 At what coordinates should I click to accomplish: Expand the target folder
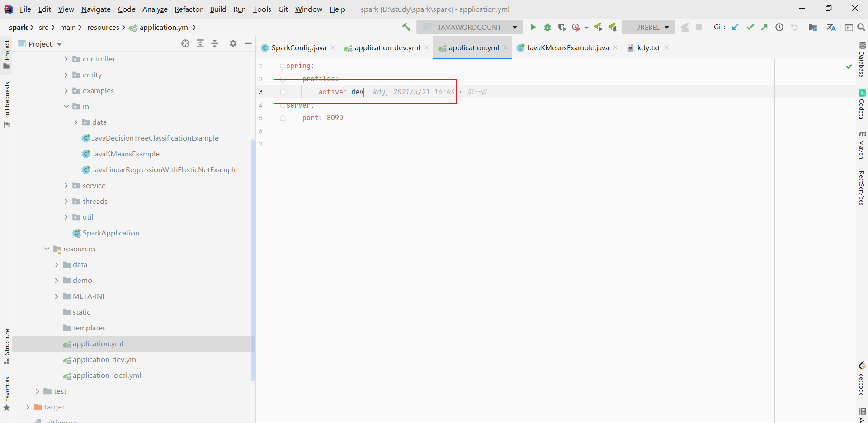pyautogui.click(x=28, y=407)
